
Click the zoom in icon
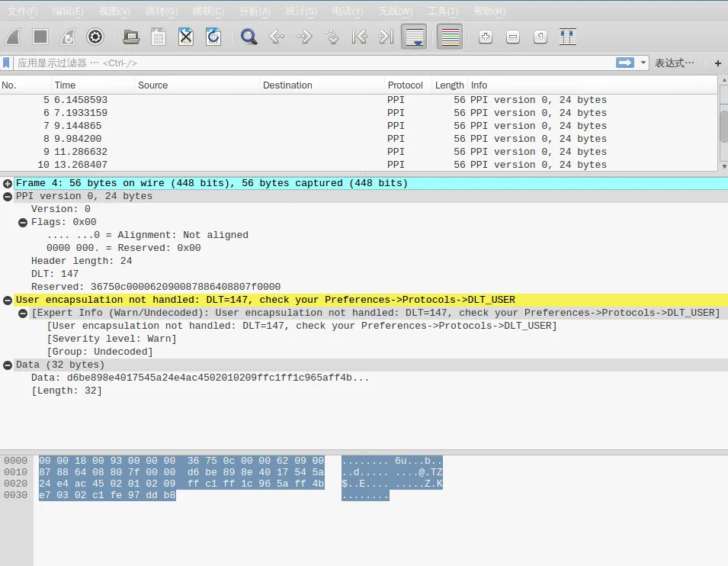pyautogui.click(x=486, y=37)
